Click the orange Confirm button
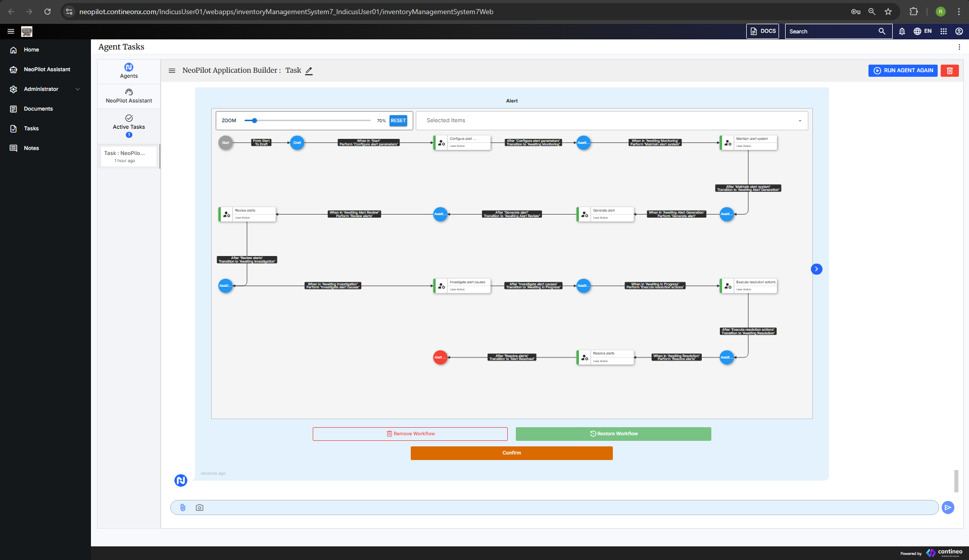 [x=512, y=453]
